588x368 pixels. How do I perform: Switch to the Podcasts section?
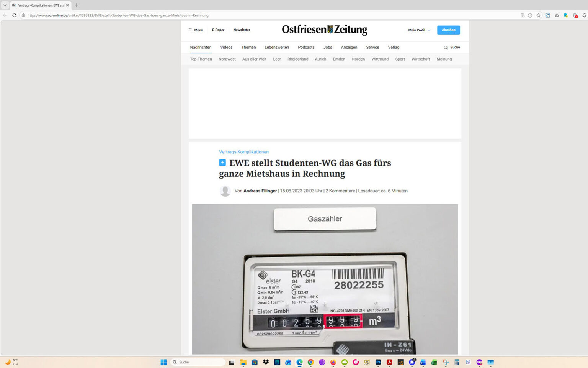306,47
